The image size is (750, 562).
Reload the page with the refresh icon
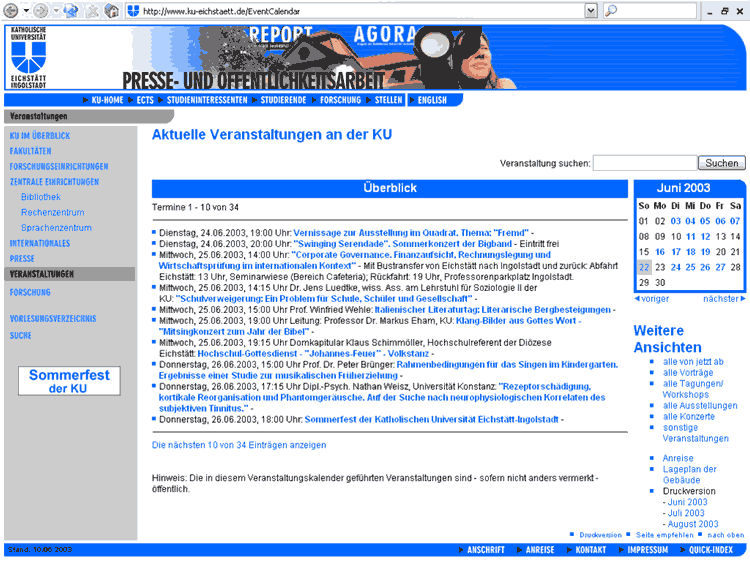click(x=71, y=11)
